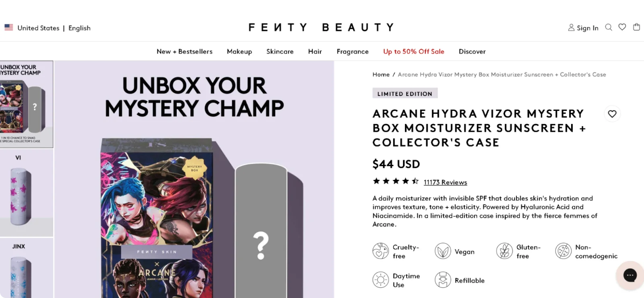
Task: Open Up to 50% Off Sale
Action: [414, 51]
